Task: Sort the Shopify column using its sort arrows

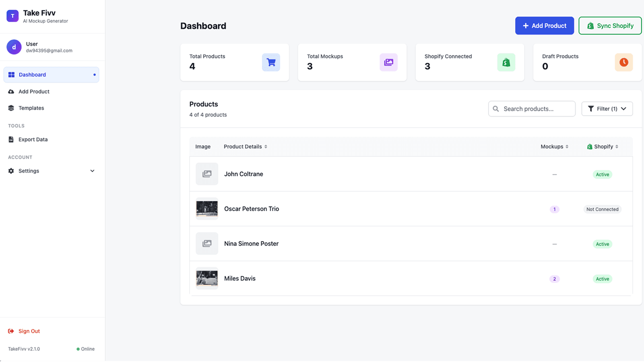Action: pos(617,147)
